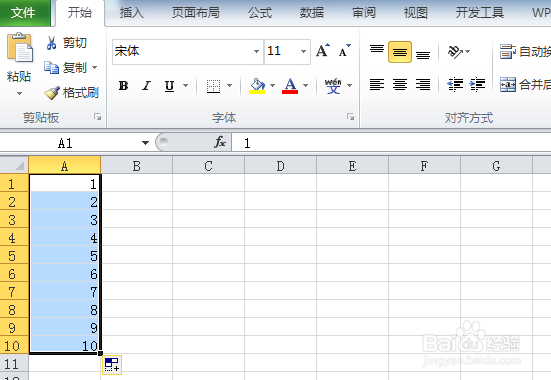Viewport: 551px width, 380px height.
Task: Open the fill color dropdown arrow
Action: coord(272,85)
